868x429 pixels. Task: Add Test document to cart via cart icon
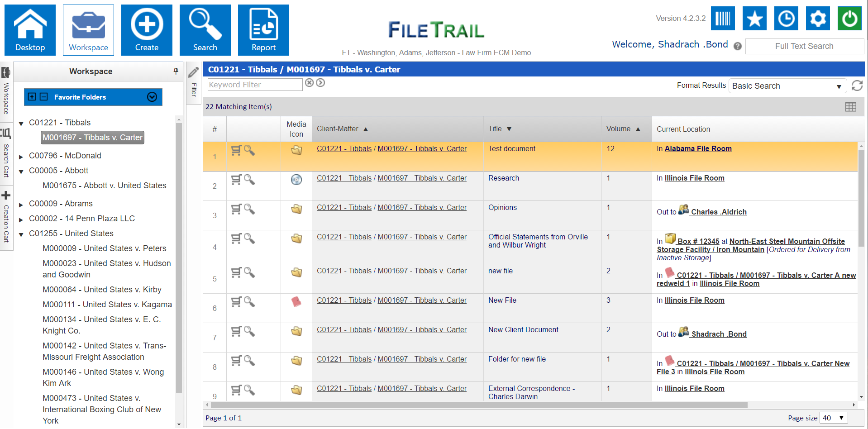pos(236,151)
